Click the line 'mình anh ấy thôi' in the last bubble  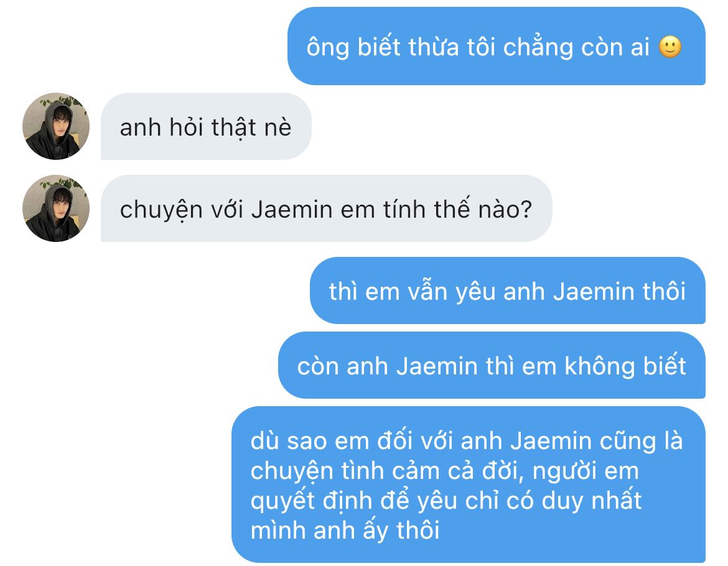click(x=345, y=531)
